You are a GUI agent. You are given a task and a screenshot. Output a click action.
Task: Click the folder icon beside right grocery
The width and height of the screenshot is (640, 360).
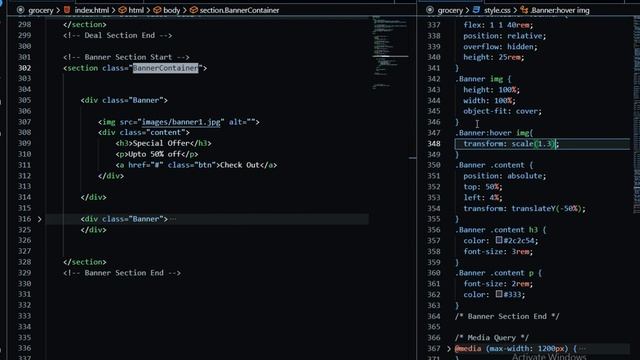430,10
